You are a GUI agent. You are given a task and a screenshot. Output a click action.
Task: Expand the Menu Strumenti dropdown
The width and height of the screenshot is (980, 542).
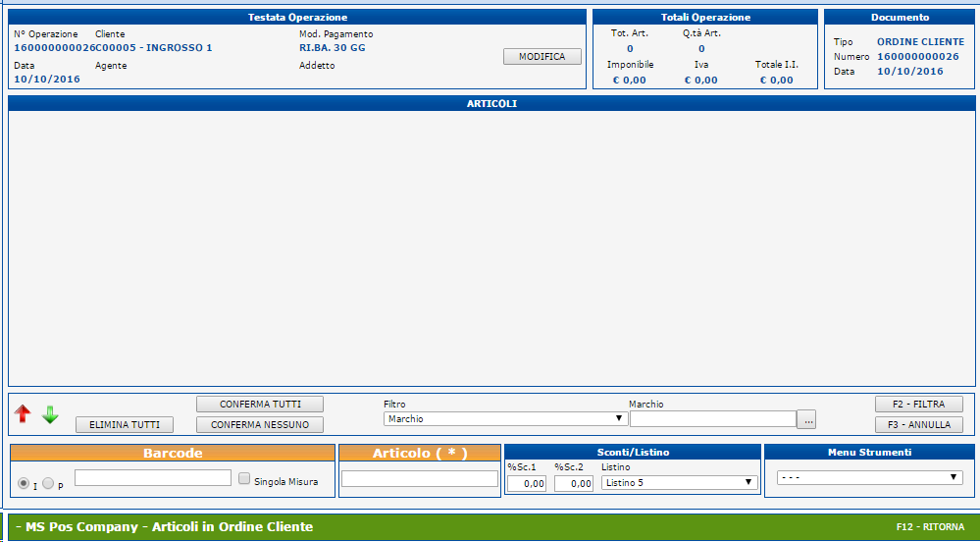869,477
